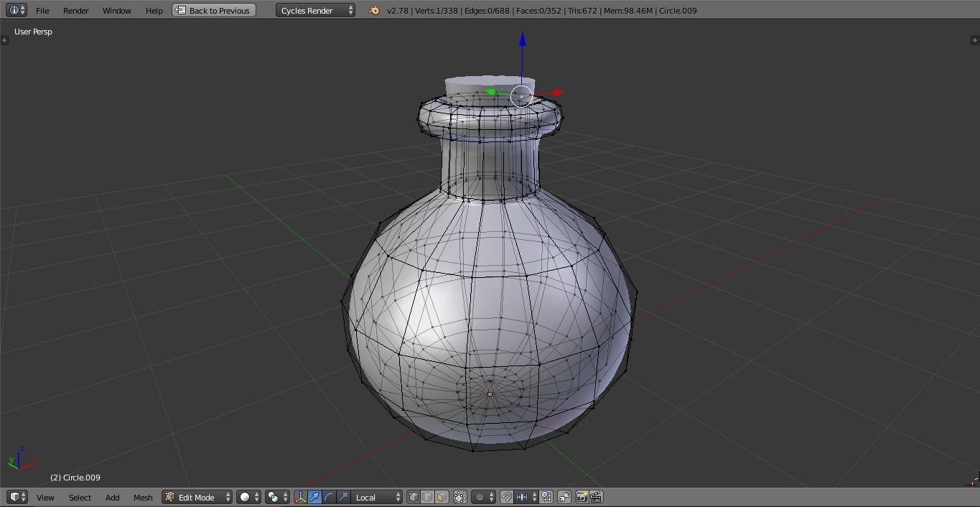Screen dimensions: 980x507
Task: Click the blue Z-axis manipulator arrow
Action: click(522, 39)
